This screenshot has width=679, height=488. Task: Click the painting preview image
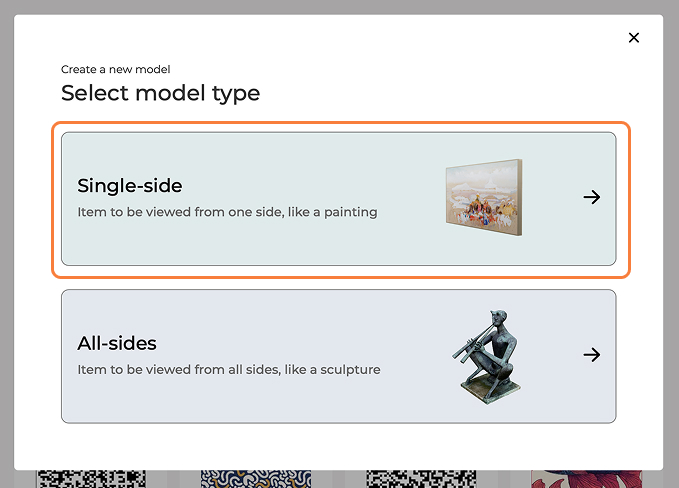pos(485,198)
